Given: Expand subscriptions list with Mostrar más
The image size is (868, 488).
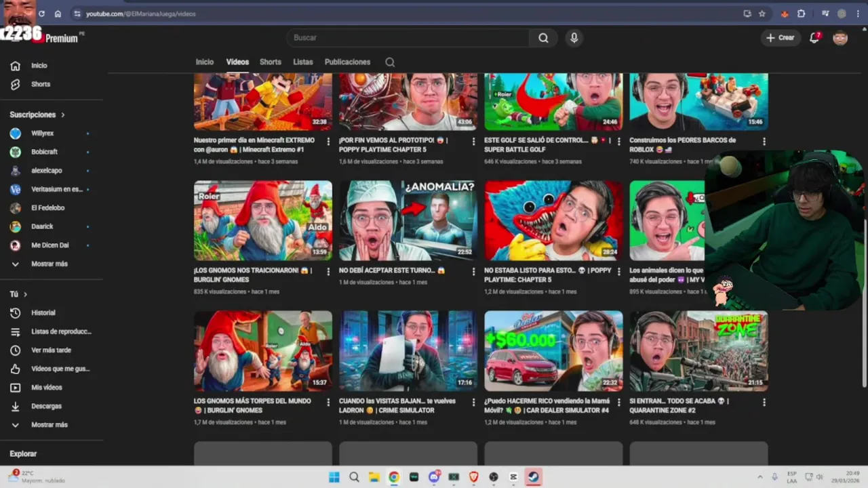Looking at the screenshot, I should point(49,264).
